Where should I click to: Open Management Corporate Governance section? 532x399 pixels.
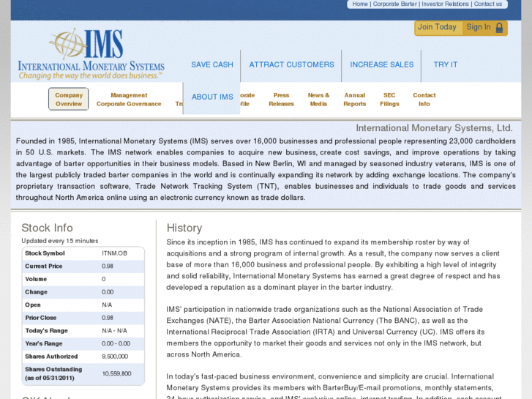(x=129, y=100)
